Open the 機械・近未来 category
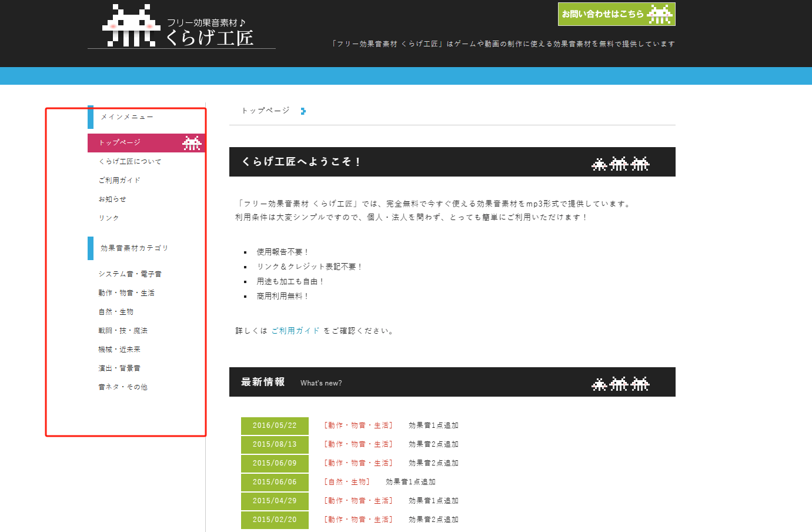This screenshot has width=812, height=532. (x=119, y=349)
